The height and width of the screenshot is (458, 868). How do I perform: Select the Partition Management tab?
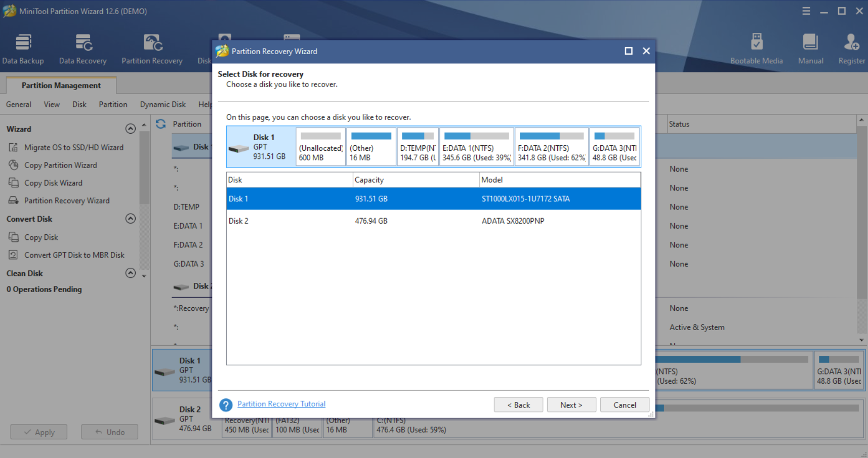pyautogui.click(x=61, y=85)
